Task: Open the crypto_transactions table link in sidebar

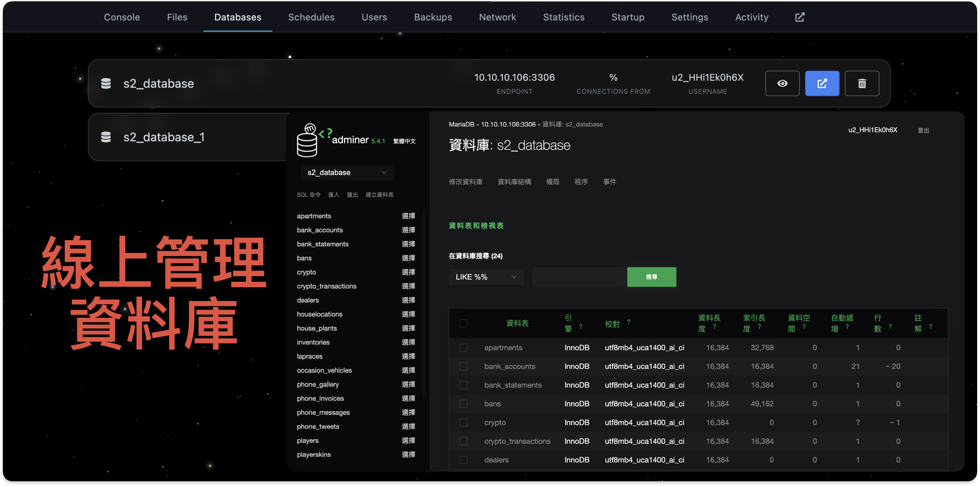Action: coord(327,286)
